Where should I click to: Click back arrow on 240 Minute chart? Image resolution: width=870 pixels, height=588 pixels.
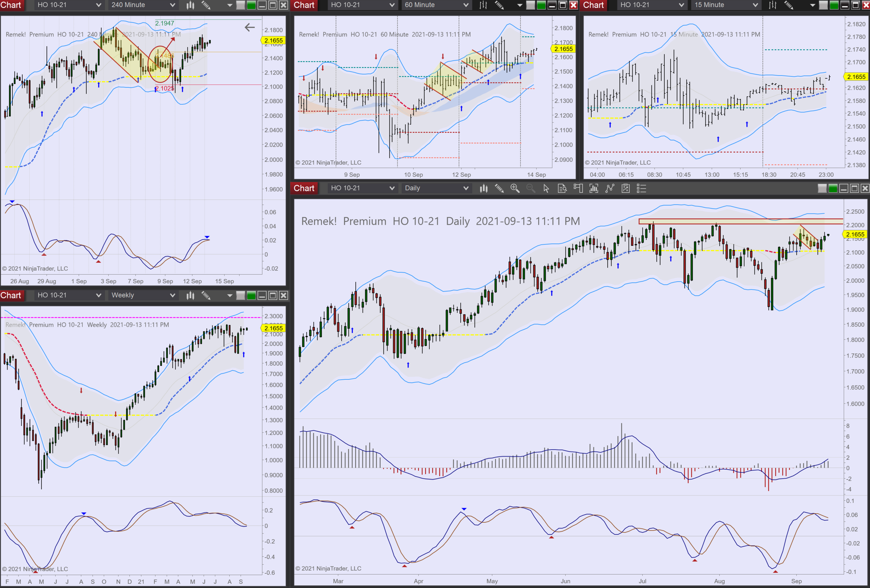coord(249,27)
